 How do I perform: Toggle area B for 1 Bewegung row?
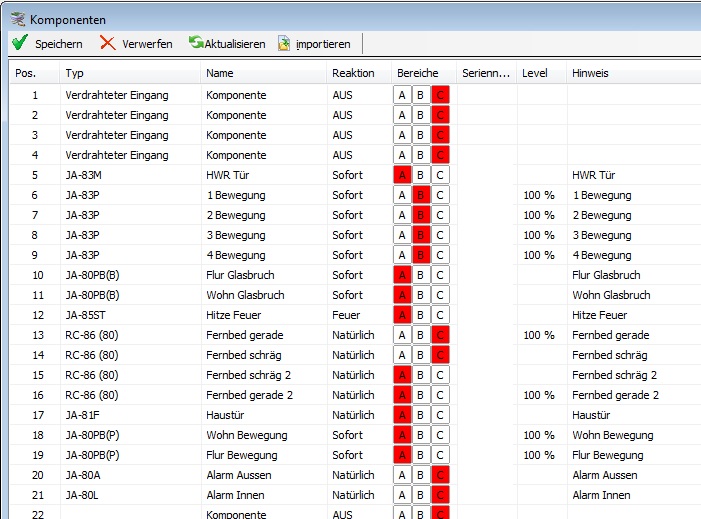pyautogui.click(x=421, y=195)
